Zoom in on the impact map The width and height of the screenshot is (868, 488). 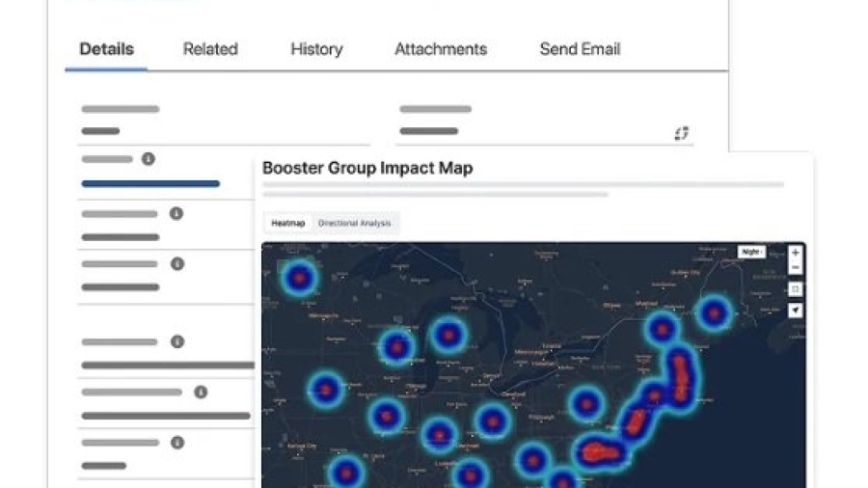click(x=795, y=253)
